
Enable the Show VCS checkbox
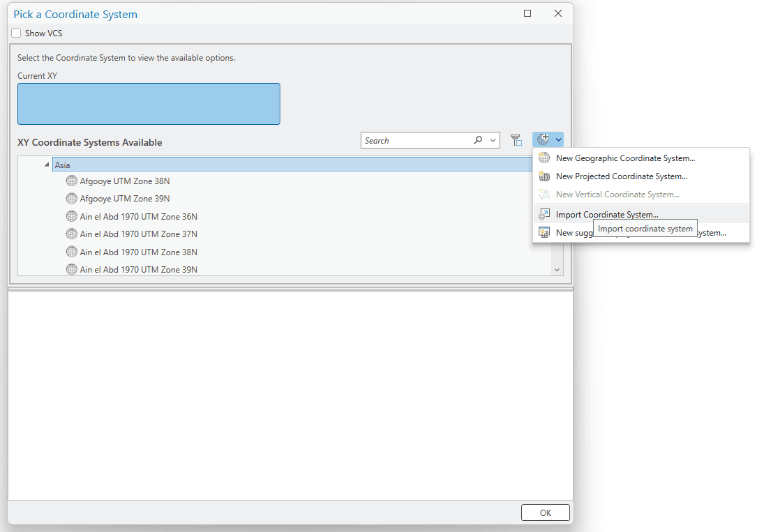click(15, 33)
